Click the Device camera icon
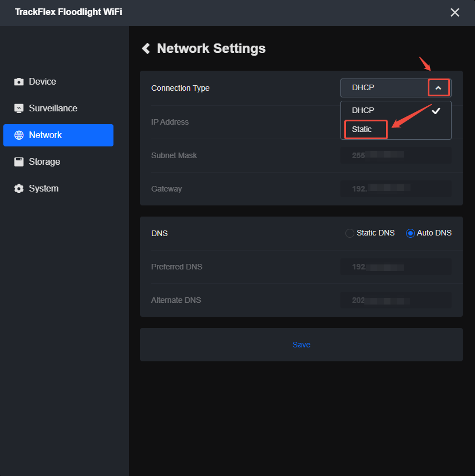Viewport: 475px width, 476px height. coord(19,82)
